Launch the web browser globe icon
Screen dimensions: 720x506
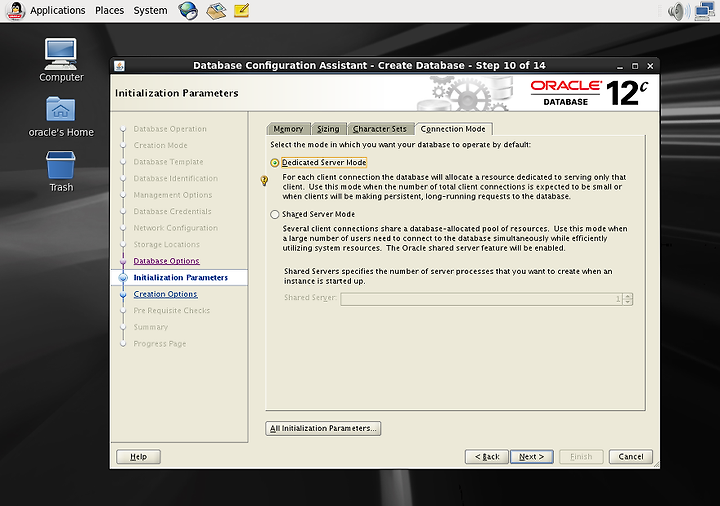[188, 11]
